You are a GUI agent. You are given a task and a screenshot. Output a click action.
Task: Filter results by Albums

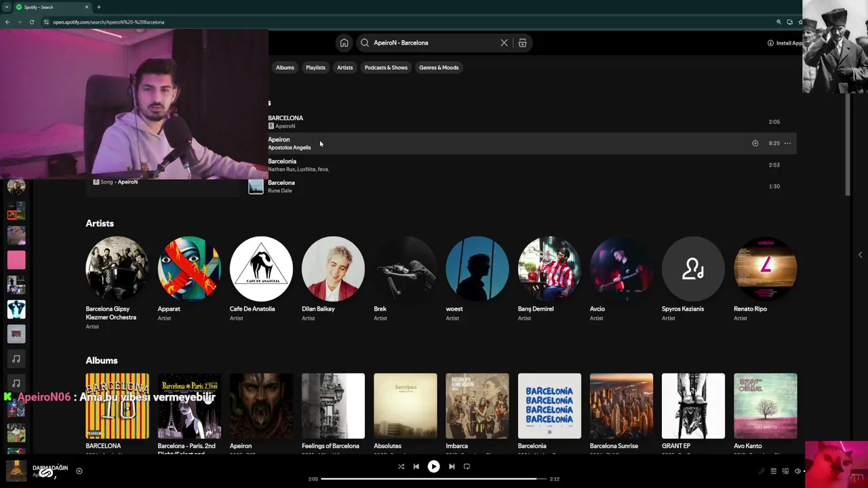tap(285, 67)
